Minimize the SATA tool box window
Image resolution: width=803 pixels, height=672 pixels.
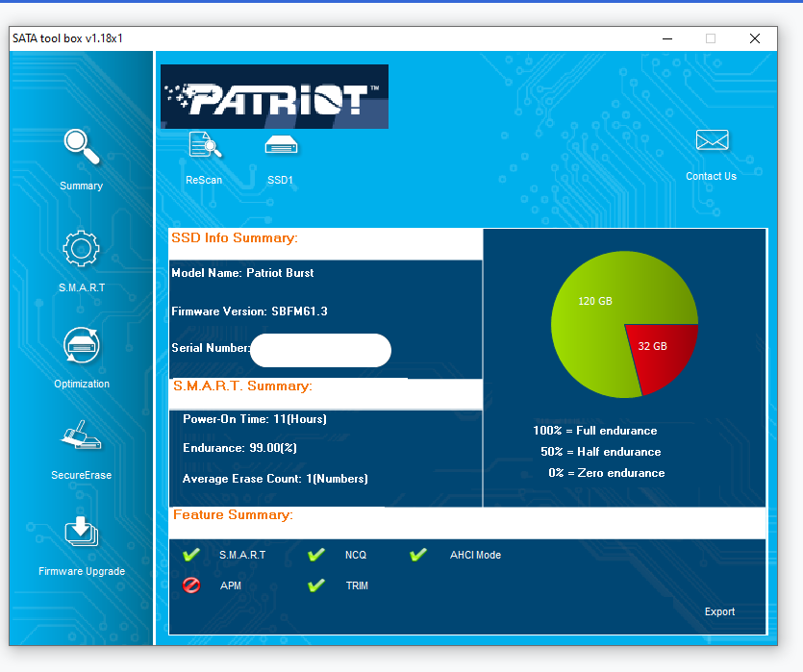pyautogui.click(x=667, y=38)
